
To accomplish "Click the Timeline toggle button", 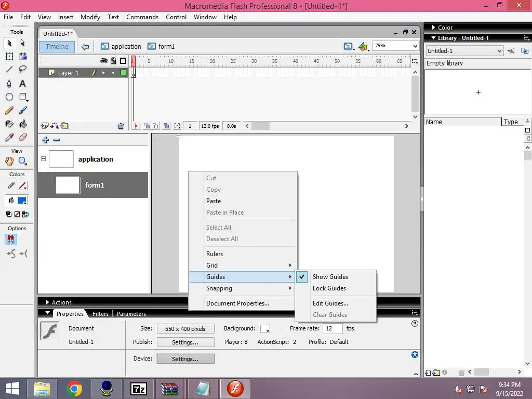I will point(57,46).
